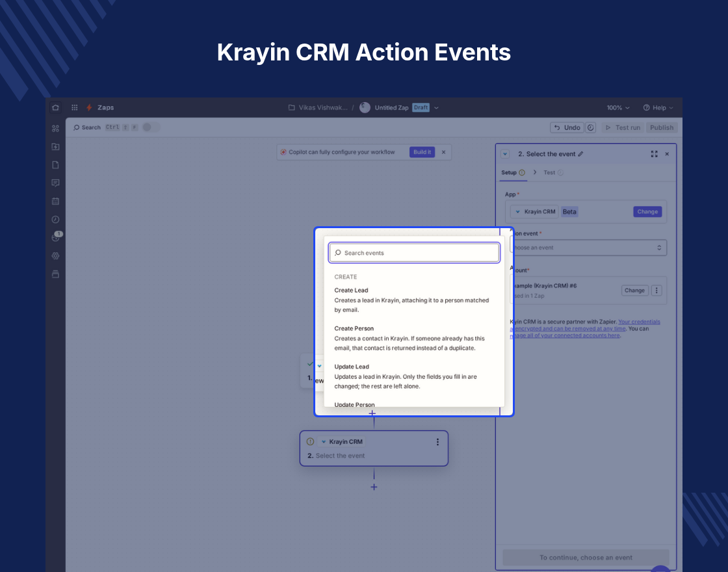Open settings gear icon in left sidebar
The height and width of the screenshot is (572, 728).
pos(55,256)
